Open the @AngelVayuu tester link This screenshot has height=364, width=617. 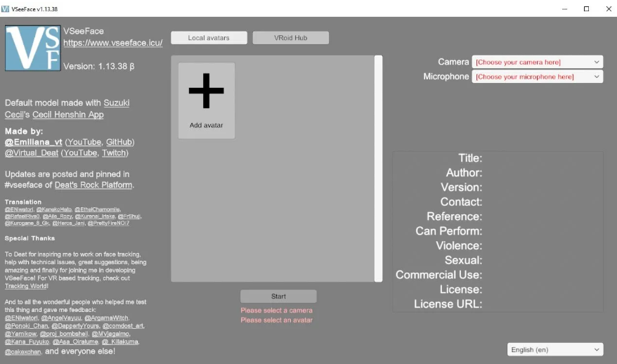coord(61,318)
